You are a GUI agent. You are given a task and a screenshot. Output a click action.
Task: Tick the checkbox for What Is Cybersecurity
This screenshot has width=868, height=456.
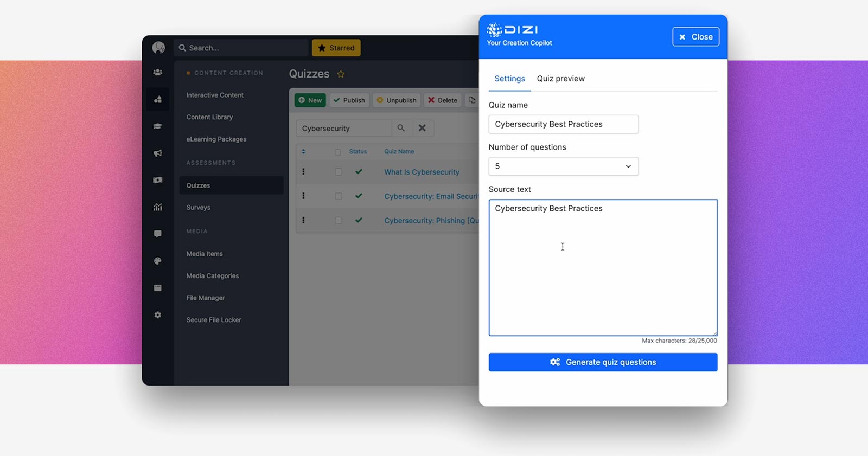[x=339, y=172]
